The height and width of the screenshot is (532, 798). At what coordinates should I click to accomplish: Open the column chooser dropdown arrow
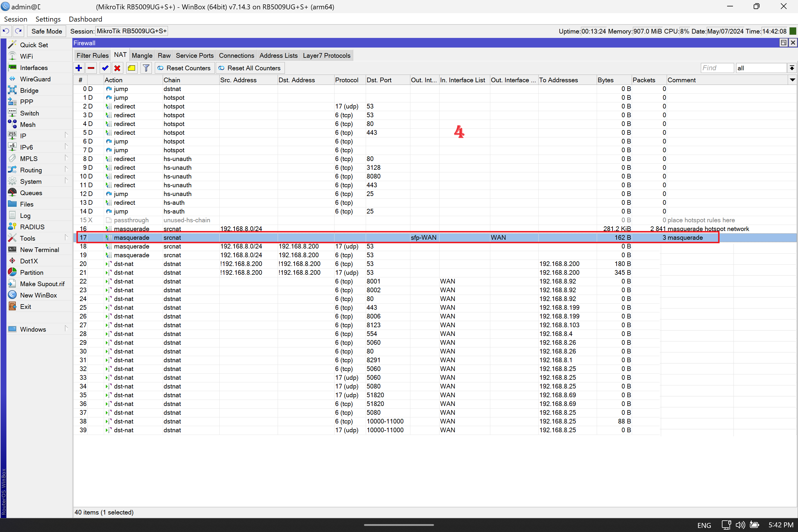[792, 80]
